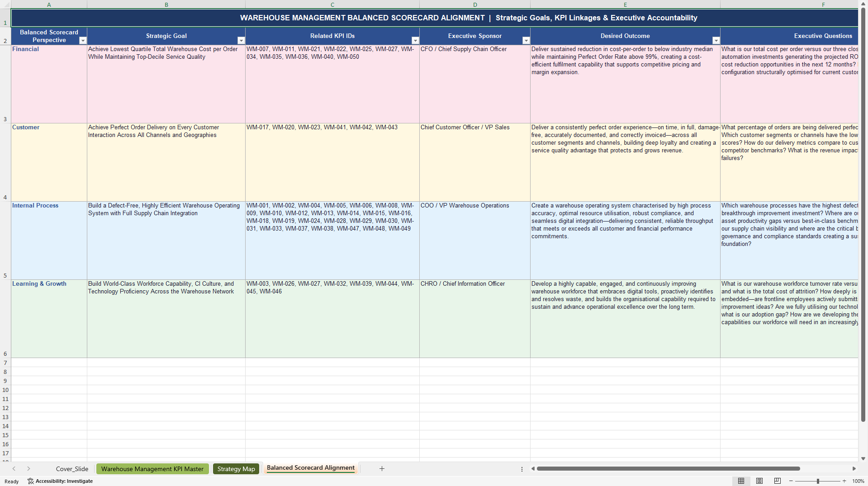
Task: Go to previous sheet tab arrow
Action: point(14,469)
